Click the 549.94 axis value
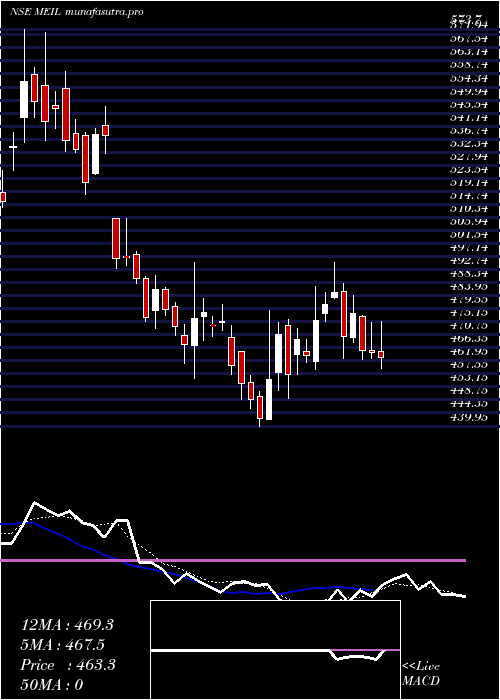Viewport: 500px width, 700px height. 469,91
